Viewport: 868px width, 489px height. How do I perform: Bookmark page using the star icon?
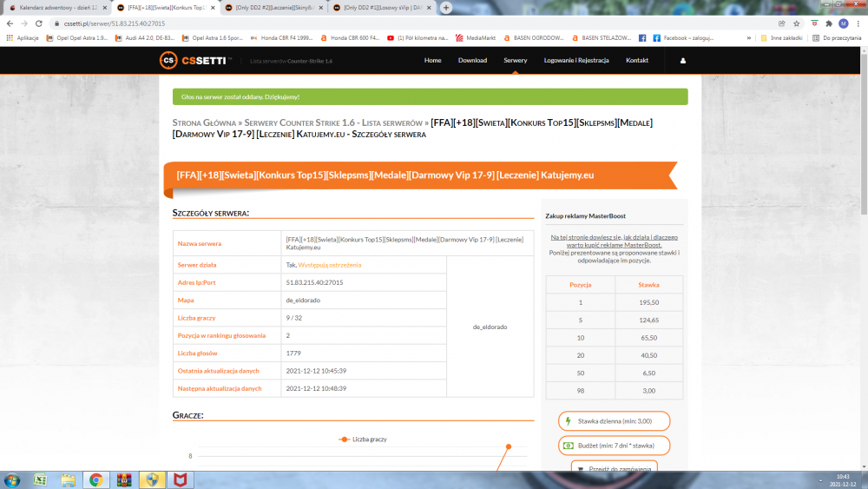tap(797, 23)
